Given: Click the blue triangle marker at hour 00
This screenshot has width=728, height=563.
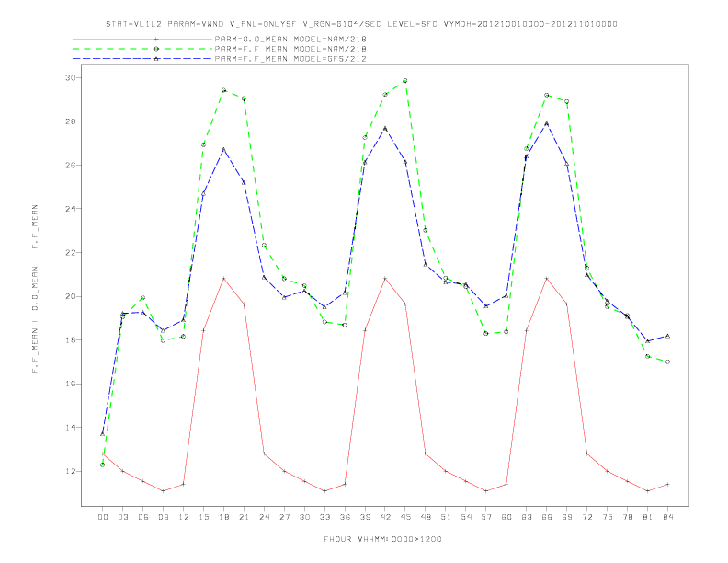Looking at the screenshot, I should [103, 434].
